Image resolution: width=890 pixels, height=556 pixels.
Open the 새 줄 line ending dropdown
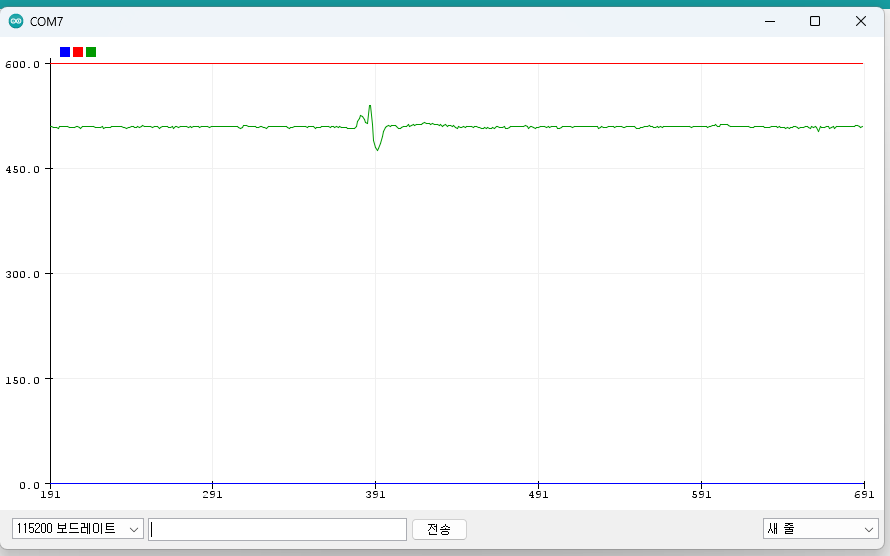coord(821,529)
